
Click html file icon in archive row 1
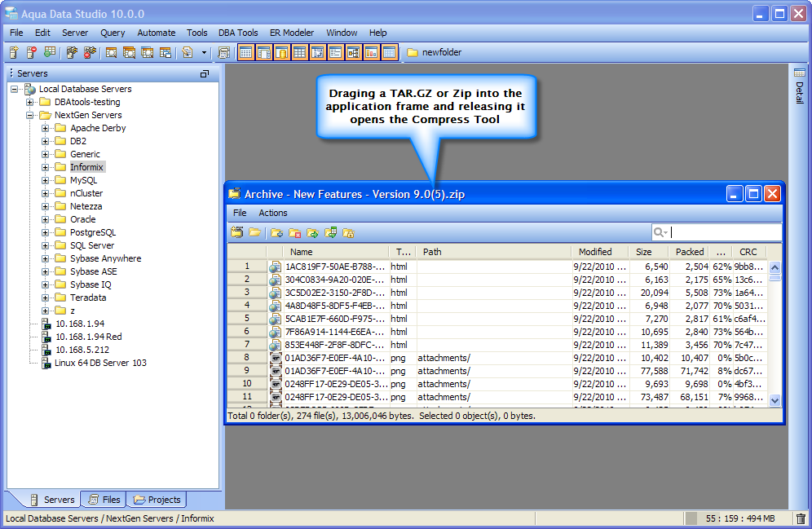click(x=276, y=267)
